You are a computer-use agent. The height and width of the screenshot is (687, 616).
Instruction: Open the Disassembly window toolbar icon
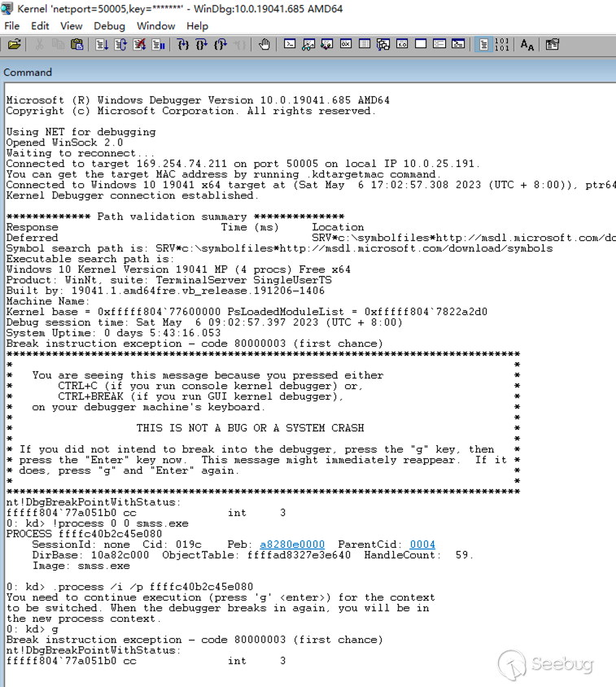(402, 44)
